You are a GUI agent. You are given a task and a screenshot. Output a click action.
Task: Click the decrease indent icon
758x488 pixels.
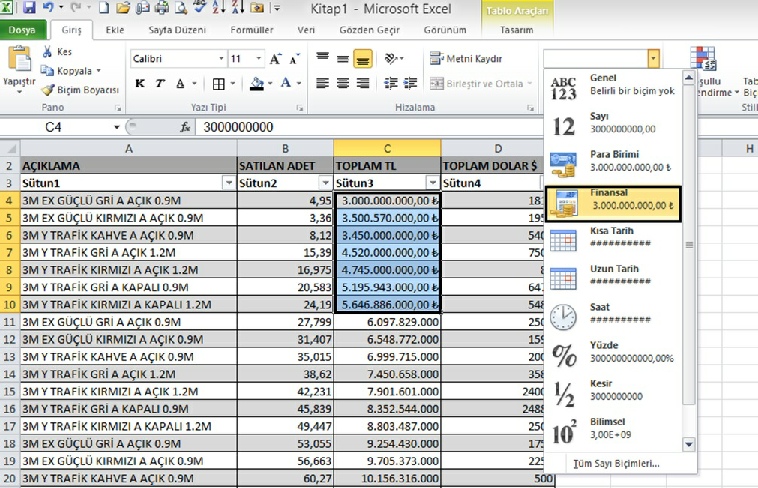[391, 84]
